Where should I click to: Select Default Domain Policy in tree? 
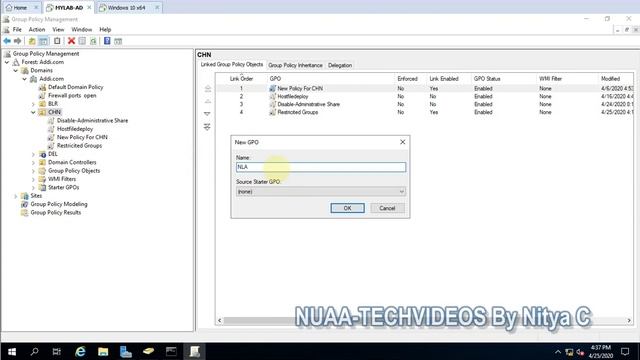(76, 87)
